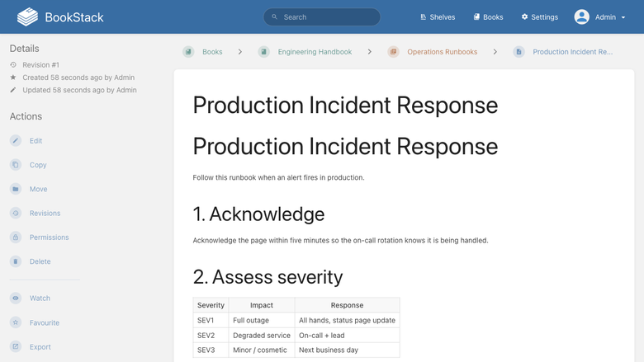
Task: Click the Copy icon
Action: (x=16, y=165)
